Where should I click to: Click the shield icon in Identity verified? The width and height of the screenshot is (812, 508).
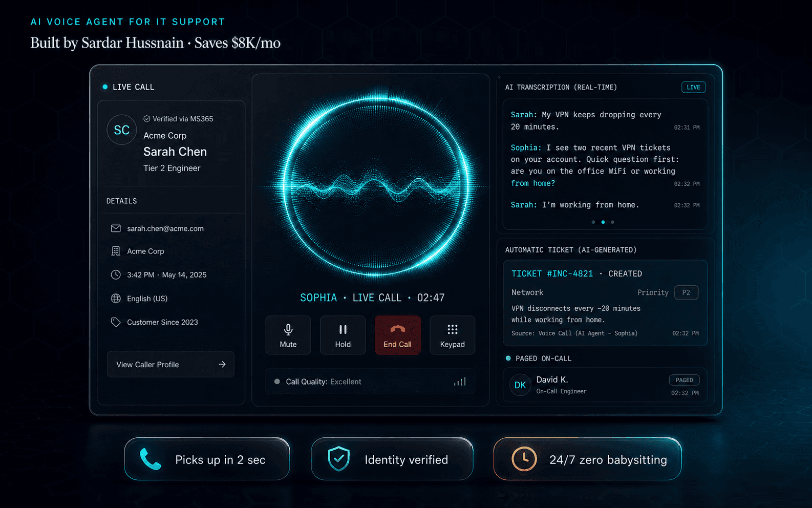pyautogui.click(x=338, y=459)
